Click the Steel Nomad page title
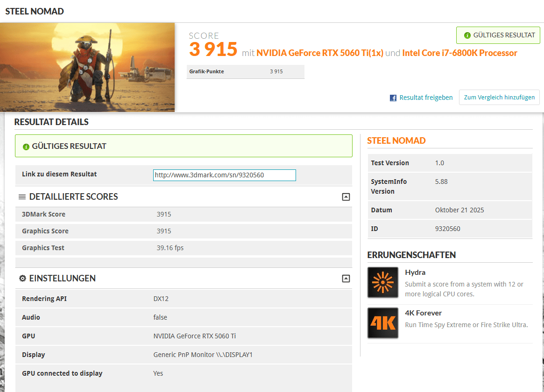 [x=35, y=12]
